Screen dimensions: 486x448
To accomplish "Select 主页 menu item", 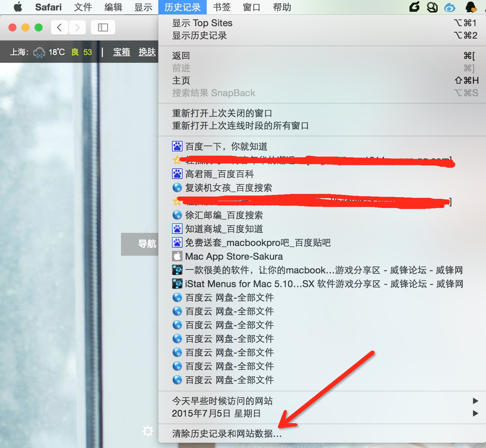I will click(x=322, y=80).
